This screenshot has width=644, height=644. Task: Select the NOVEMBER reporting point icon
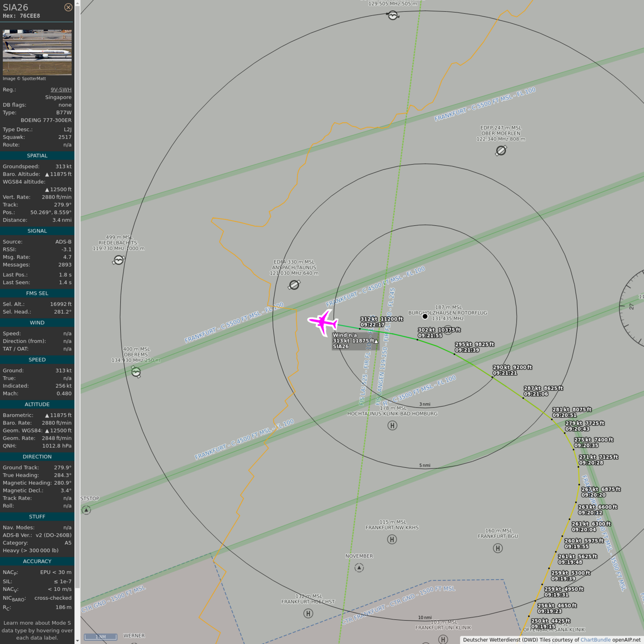point(359,568)
